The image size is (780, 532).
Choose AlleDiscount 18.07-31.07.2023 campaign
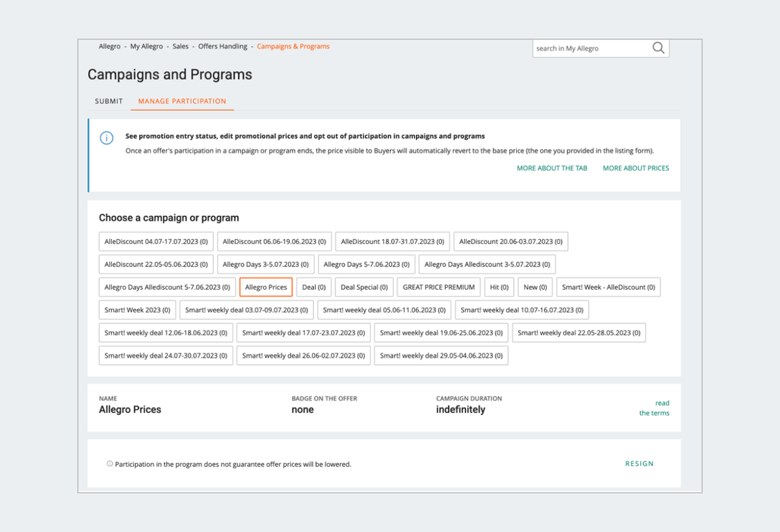click(393, 242)
